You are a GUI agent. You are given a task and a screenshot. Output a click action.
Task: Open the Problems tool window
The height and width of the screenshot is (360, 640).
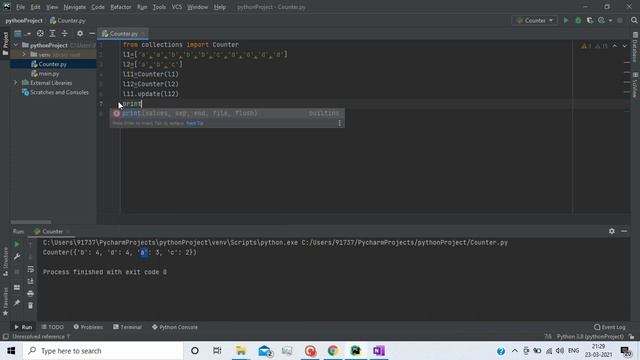[88, 327]
